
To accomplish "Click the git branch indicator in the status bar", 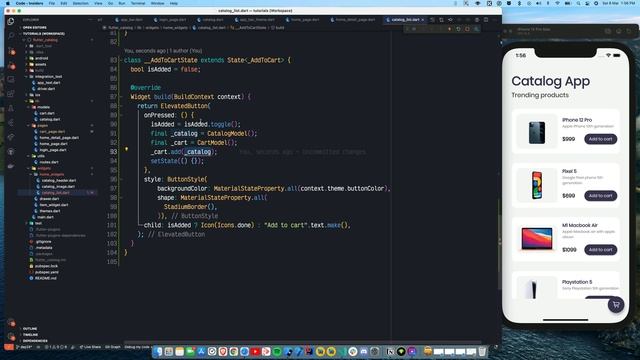I will (24, 347).
